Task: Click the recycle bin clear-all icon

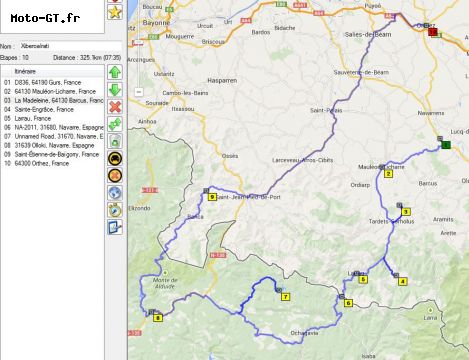Action: [x=115, y=141]
